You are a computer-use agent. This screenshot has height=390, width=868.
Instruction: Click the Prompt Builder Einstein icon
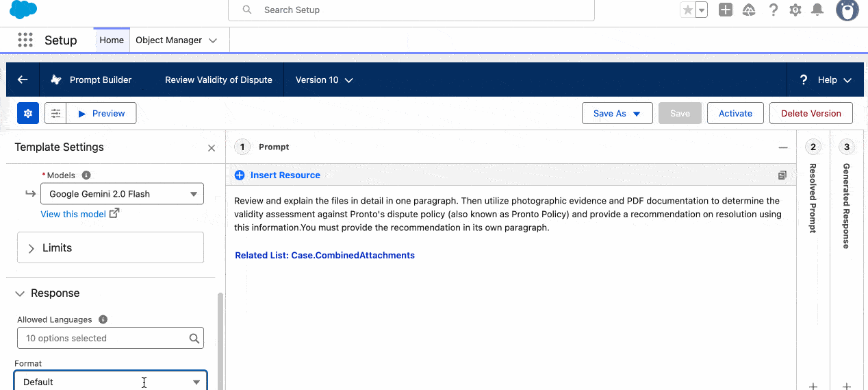pos(56,80)
